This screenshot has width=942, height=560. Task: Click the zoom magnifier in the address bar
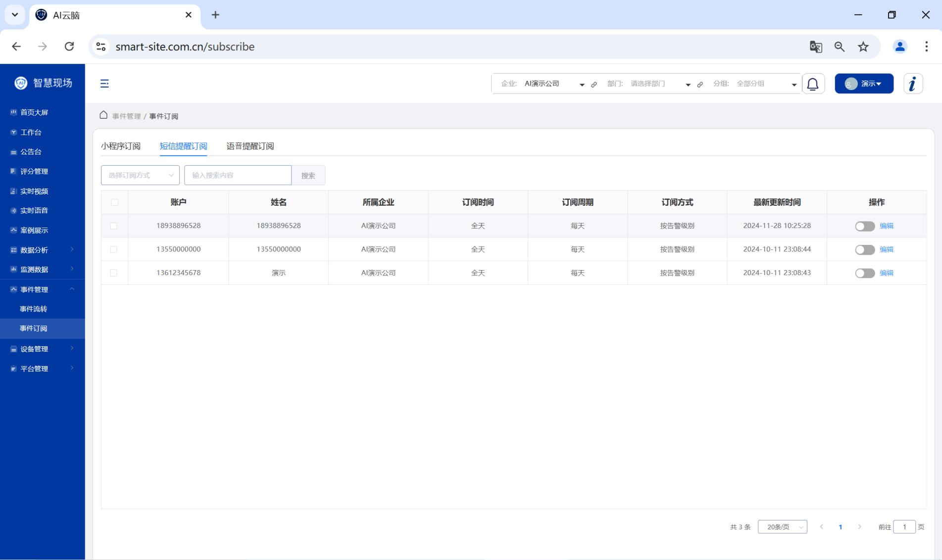click(x=840, y=47)
